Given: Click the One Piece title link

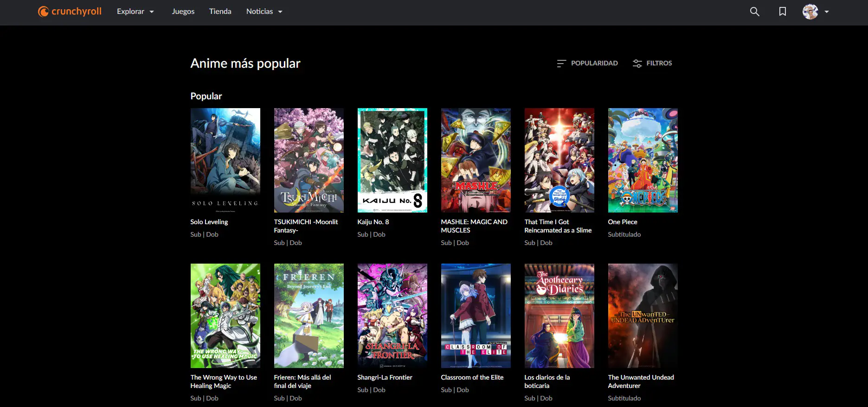Looking at the screenshot, I should (x=623, y=222).
